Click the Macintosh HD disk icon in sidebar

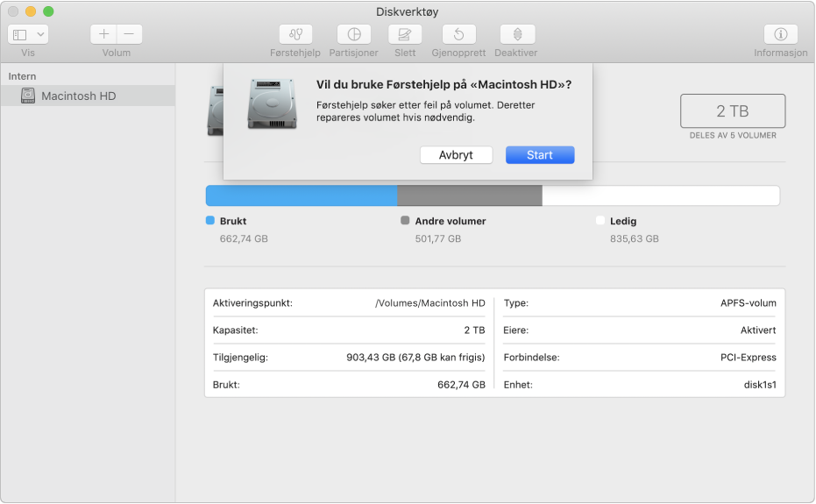tap(28, 96)
